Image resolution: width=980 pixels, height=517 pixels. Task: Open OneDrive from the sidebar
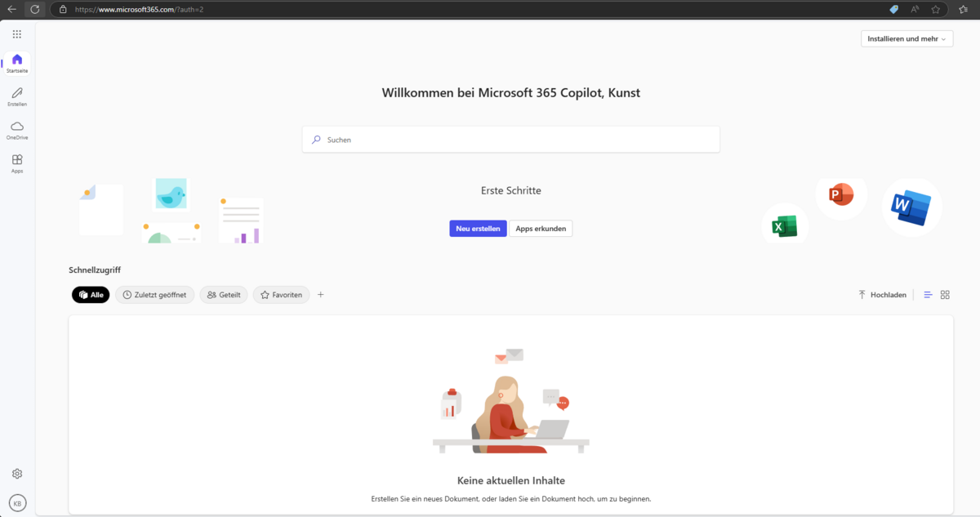click(x=17, y=130)
